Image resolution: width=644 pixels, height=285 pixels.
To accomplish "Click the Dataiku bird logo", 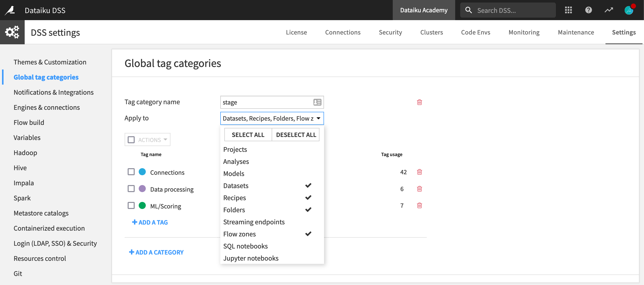I will 10,10.
